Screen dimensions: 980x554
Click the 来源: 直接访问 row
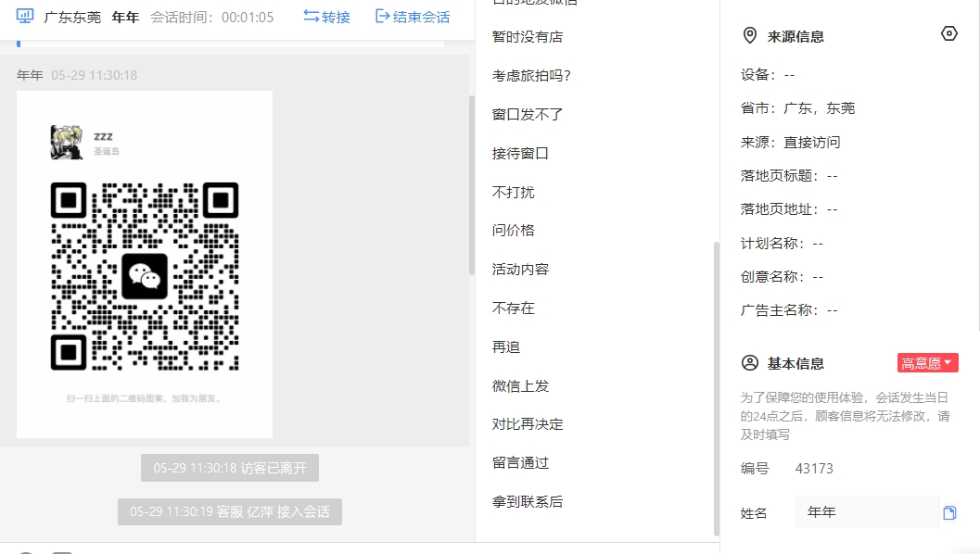[791, 143]
